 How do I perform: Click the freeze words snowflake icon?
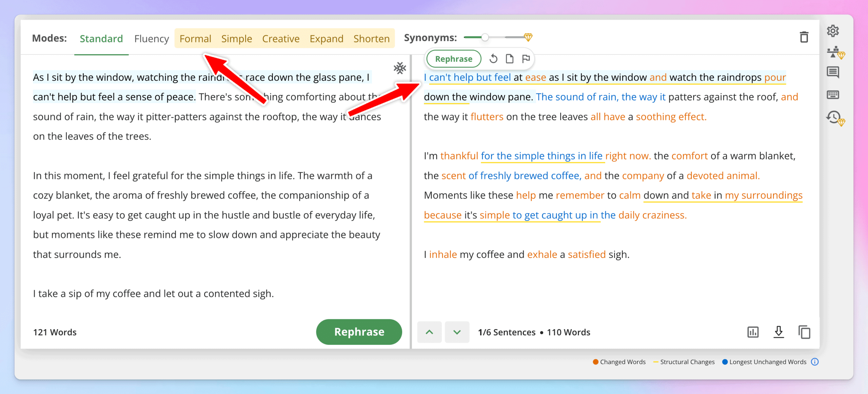pos(400,68)
